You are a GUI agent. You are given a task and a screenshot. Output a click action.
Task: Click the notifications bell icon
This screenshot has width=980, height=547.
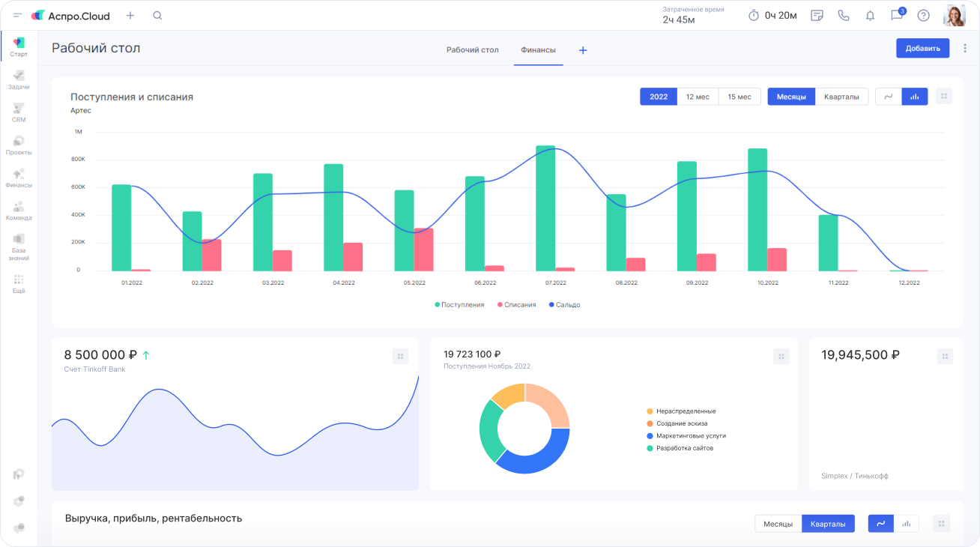870,16
